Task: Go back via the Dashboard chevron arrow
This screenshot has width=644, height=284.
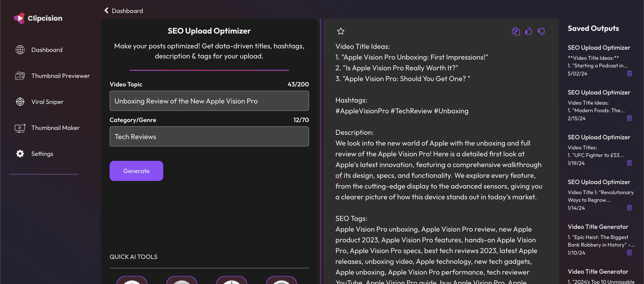Action: tap(106, 11)
